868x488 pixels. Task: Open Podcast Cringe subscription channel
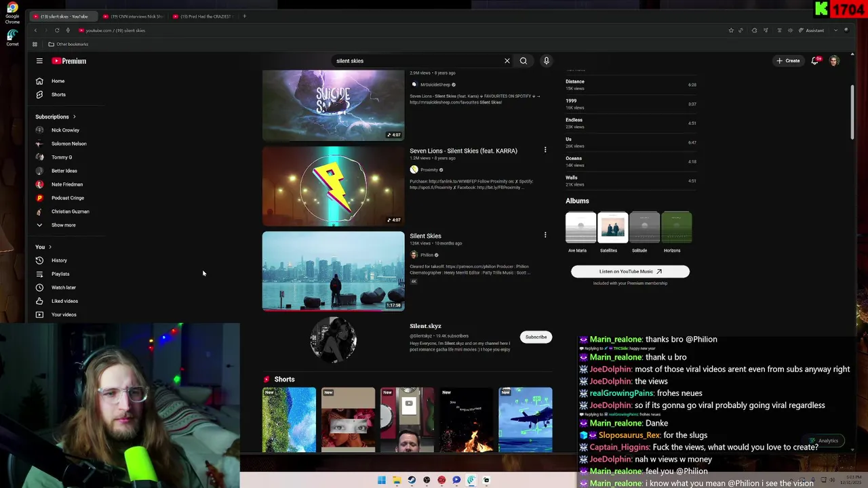(x=68, y=198)
